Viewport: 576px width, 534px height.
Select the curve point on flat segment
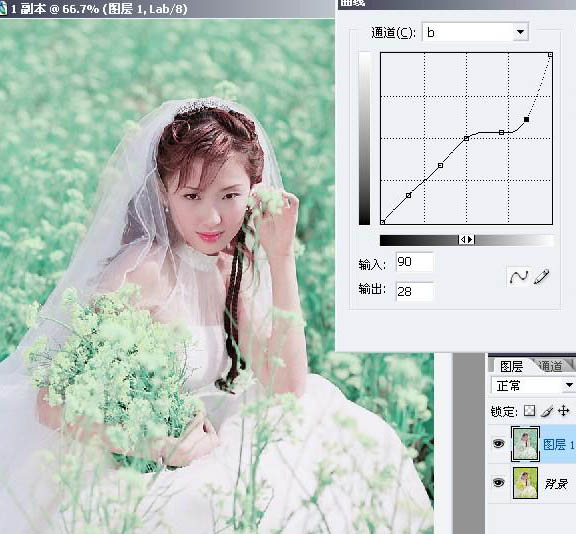coord(501,132)
